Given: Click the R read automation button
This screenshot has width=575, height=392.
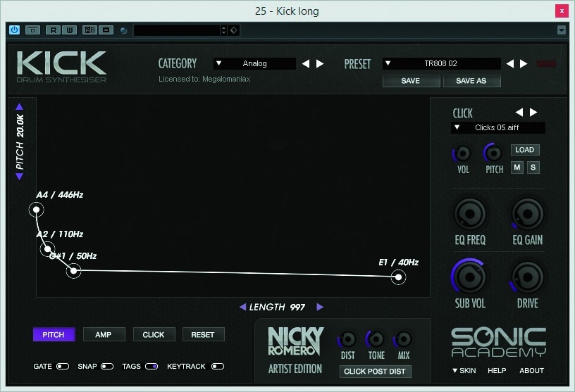Looking at the screenshot, I should point(54,30).
